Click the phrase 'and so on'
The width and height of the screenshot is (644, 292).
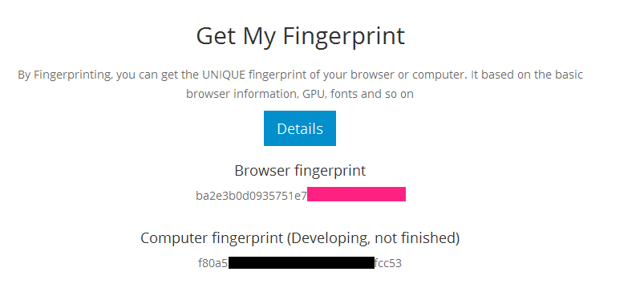[387, 94]
